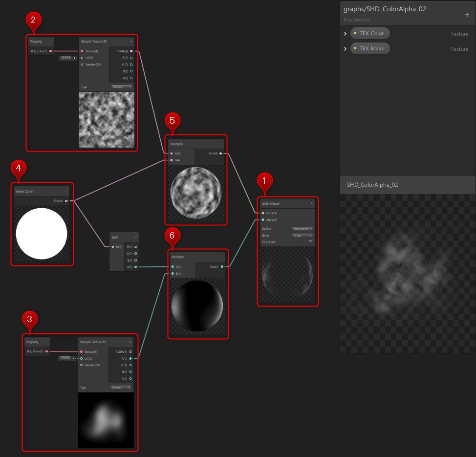Collapse the TEX_Mask Sample Texture 2D node chevron

tap(130, 342)
